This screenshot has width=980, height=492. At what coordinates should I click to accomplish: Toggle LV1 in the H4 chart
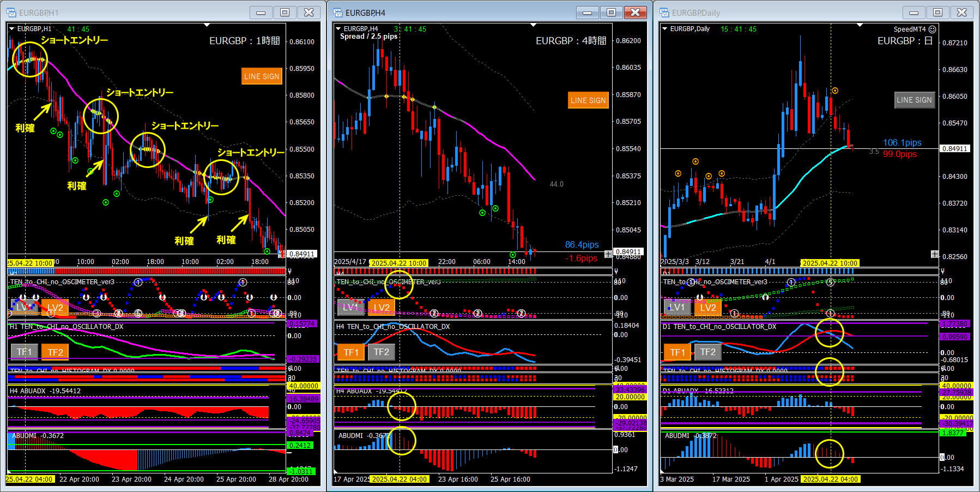point(351,308)
